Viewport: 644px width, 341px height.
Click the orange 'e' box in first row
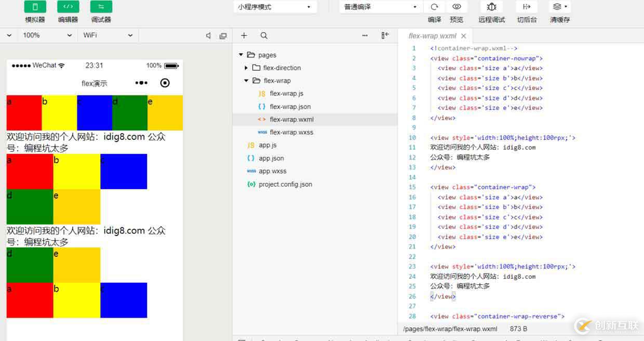pyautogui.click(x=165, y=113)
